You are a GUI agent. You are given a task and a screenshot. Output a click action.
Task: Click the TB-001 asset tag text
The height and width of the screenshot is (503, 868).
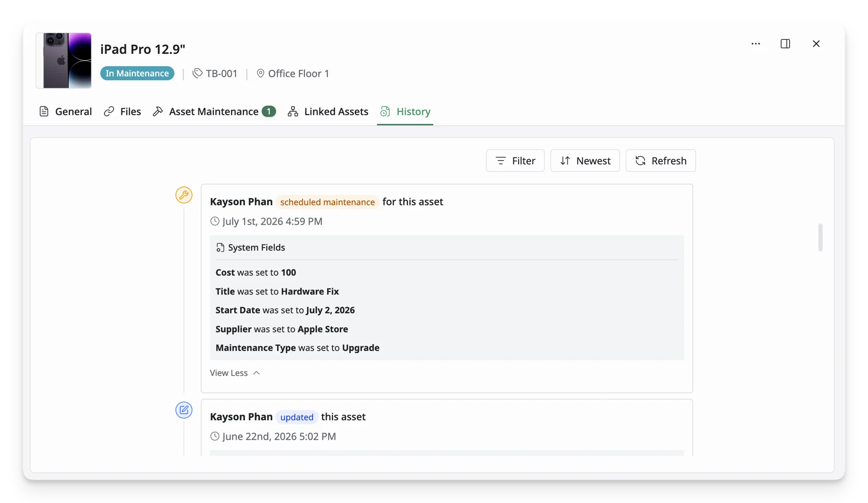[x=222, y=73]
